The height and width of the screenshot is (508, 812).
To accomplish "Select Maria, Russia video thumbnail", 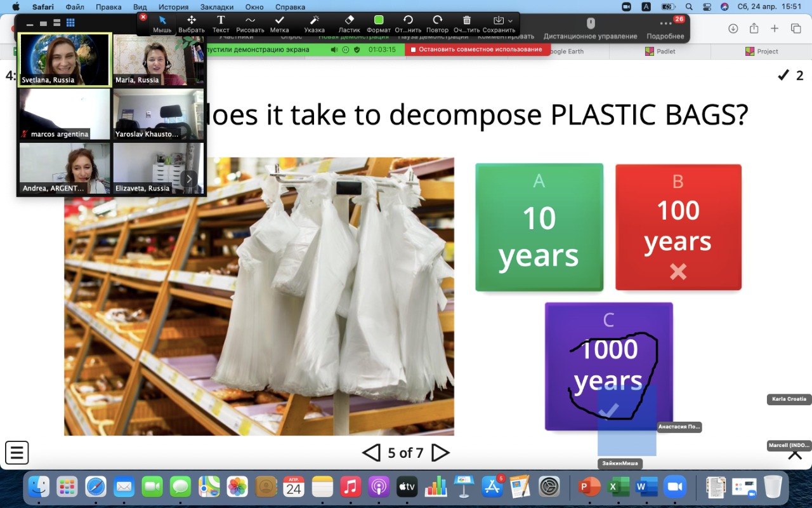I will (x=158, y=60).
